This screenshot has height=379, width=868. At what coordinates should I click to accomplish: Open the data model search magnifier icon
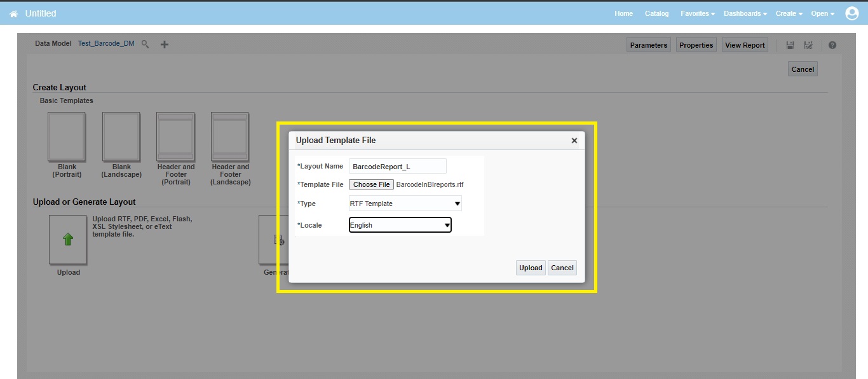coord(145,44)
